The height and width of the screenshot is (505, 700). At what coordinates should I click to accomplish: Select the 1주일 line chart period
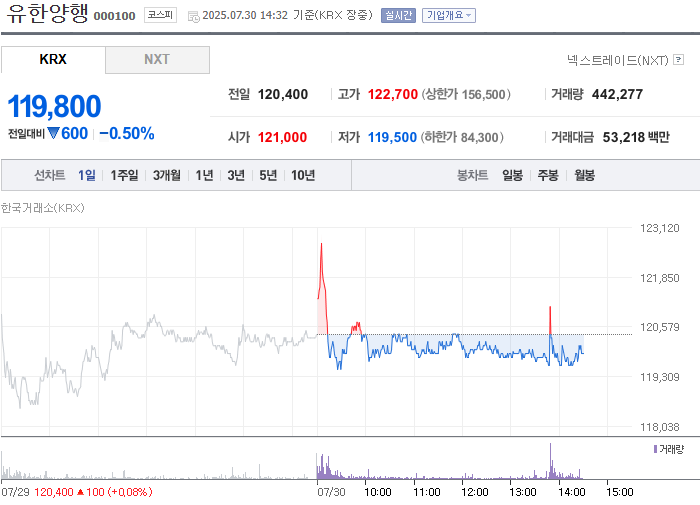pyautogui.click(x=124, y=175)
